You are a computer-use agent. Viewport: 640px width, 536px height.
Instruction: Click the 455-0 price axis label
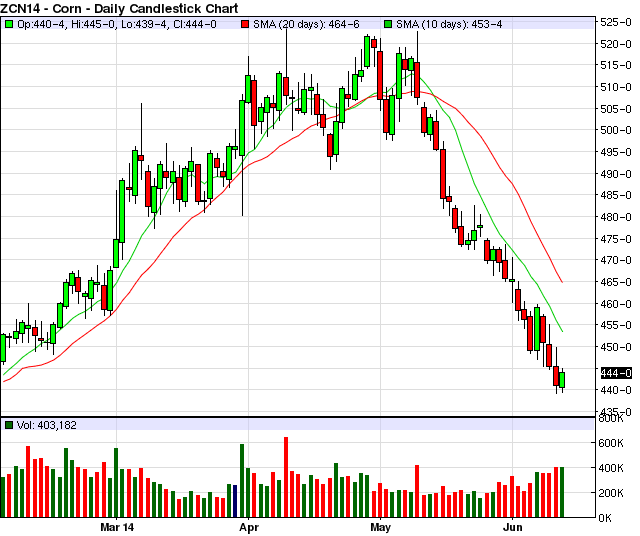pyautogui.click(x=616, y=325)
